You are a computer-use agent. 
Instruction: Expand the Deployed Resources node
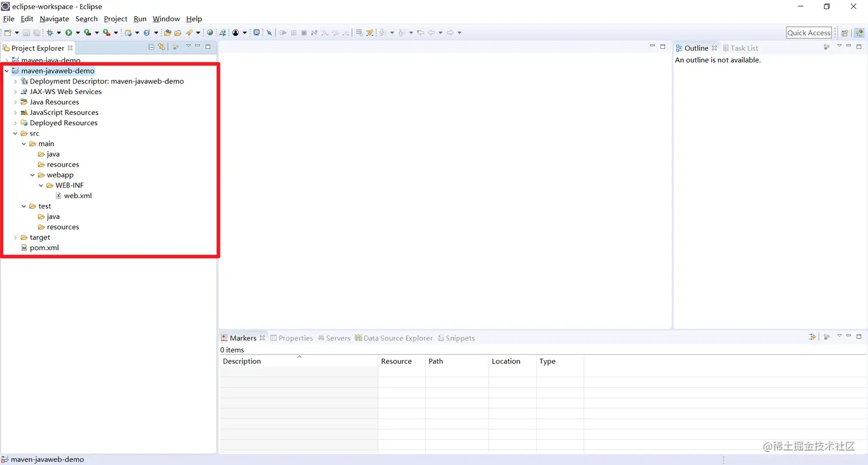(15, 123)
